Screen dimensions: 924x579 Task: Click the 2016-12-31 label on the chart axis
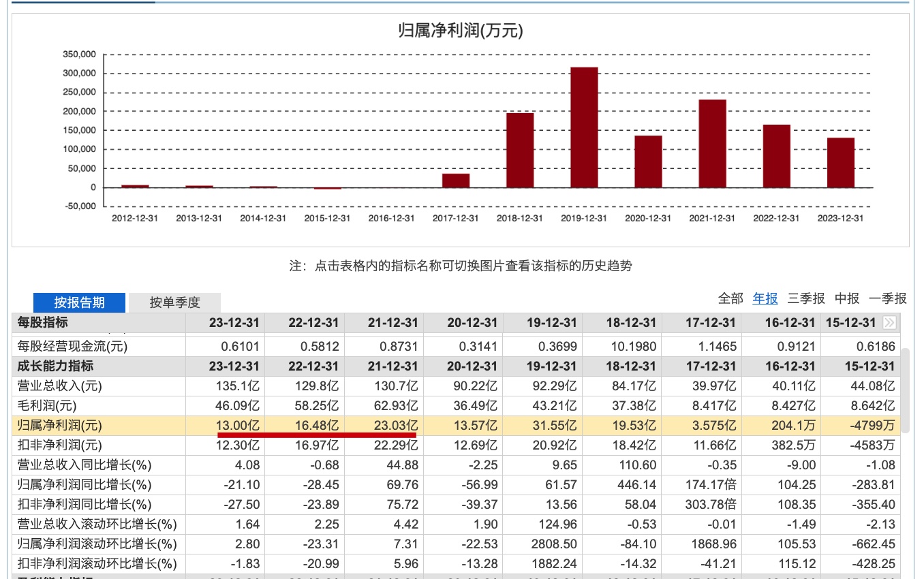[x=392, y=218]
